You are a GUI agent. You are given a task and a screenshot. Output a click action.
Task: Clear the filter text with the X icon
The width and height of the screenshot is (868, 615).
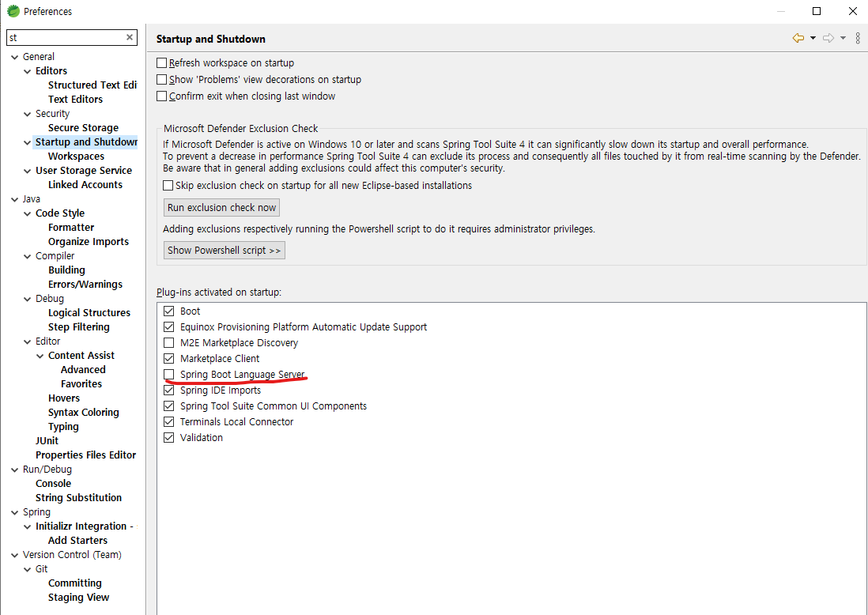coord(130,37)
